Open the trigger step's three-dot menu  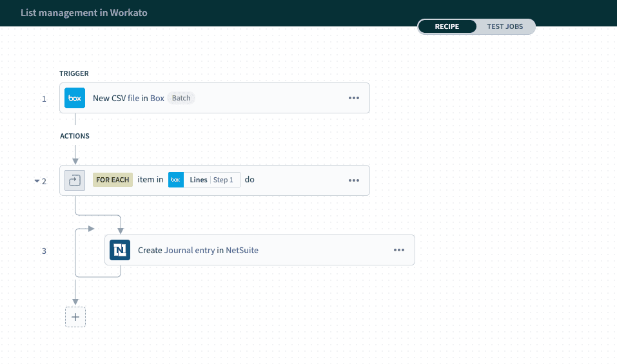point(354,98)
